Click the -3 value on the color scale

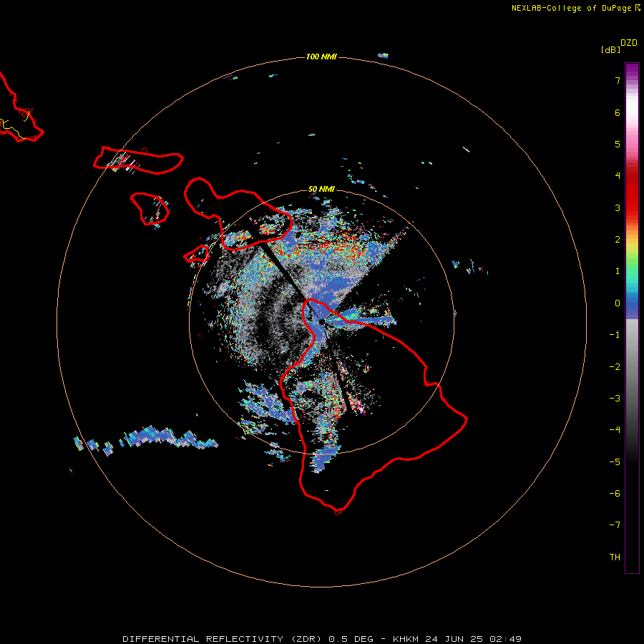(x=615, y=399)
